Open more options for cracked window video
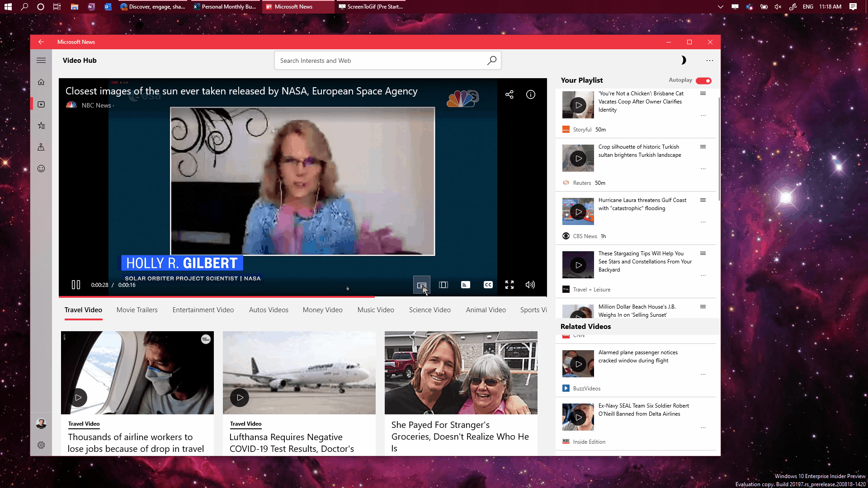868x488 pixels. point(703,375)
